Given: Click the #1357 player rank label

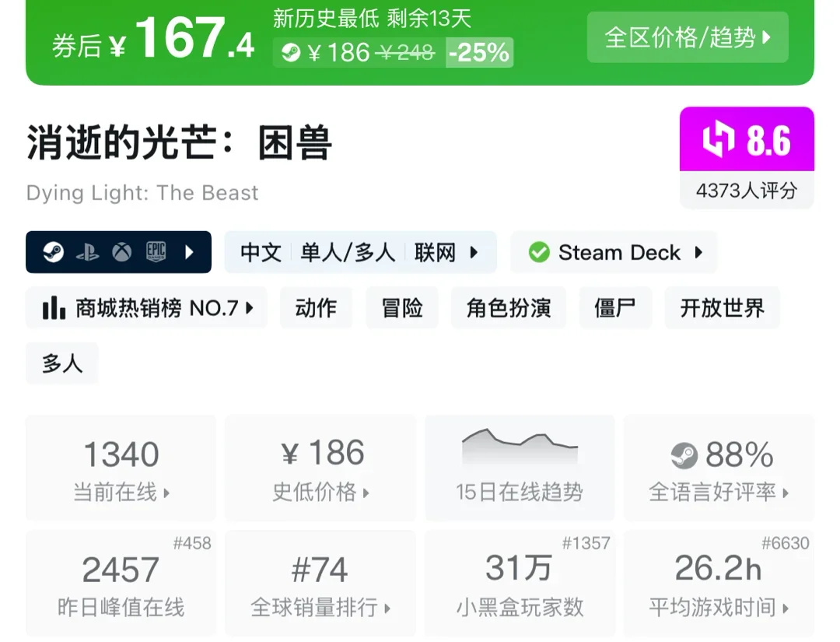Looking at the screenshot, I should [x=586, y=543].
